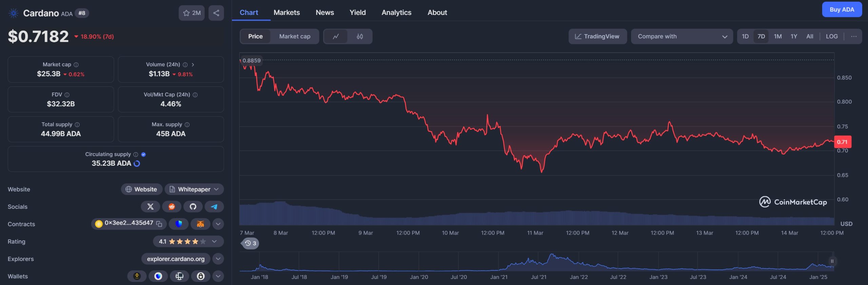Open explorer.cardano.org link
868x285 pixels.
(x=176, y=259)
